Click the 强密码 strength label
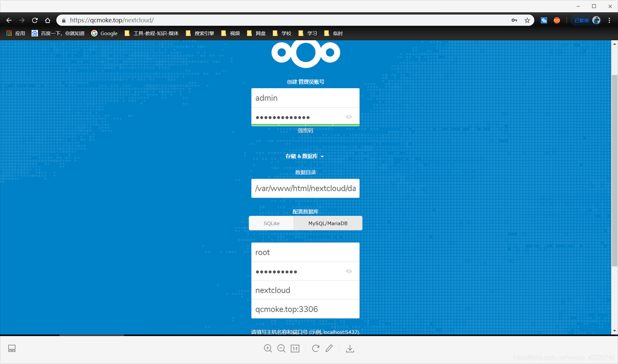 click(305, 131)
